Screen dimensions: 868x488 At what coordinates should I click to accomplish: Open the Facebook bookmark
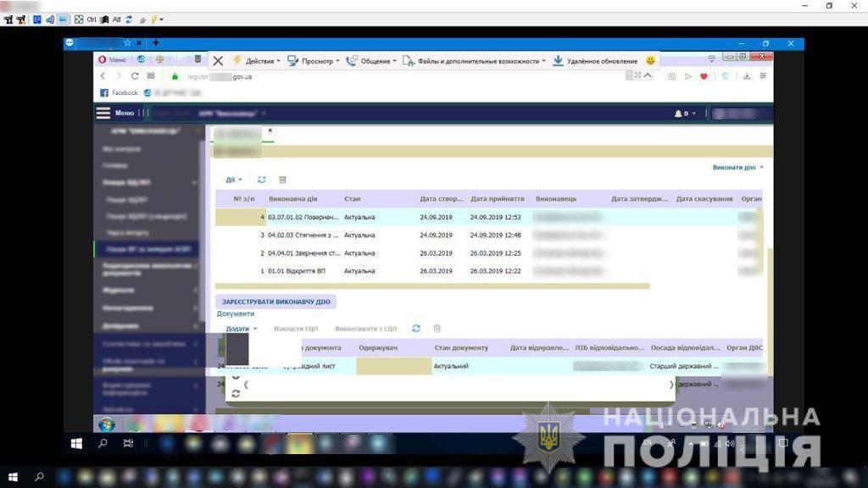(x=119, y=93)
